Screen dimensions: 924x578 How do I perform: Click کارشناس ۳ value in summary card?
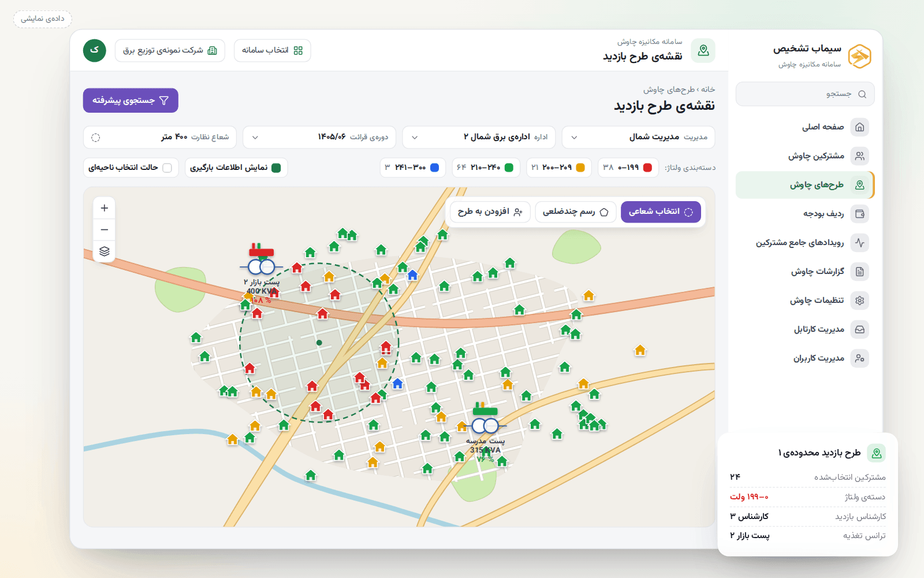[x=749, y=517]
